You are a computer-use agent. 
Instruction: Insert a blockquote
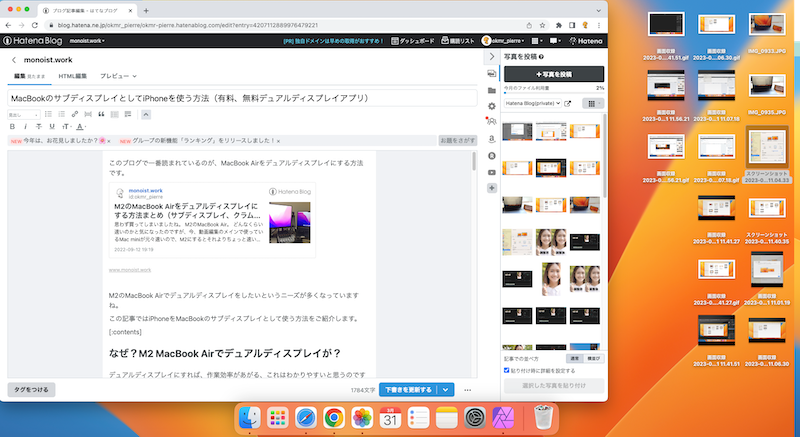coord(101,114)
